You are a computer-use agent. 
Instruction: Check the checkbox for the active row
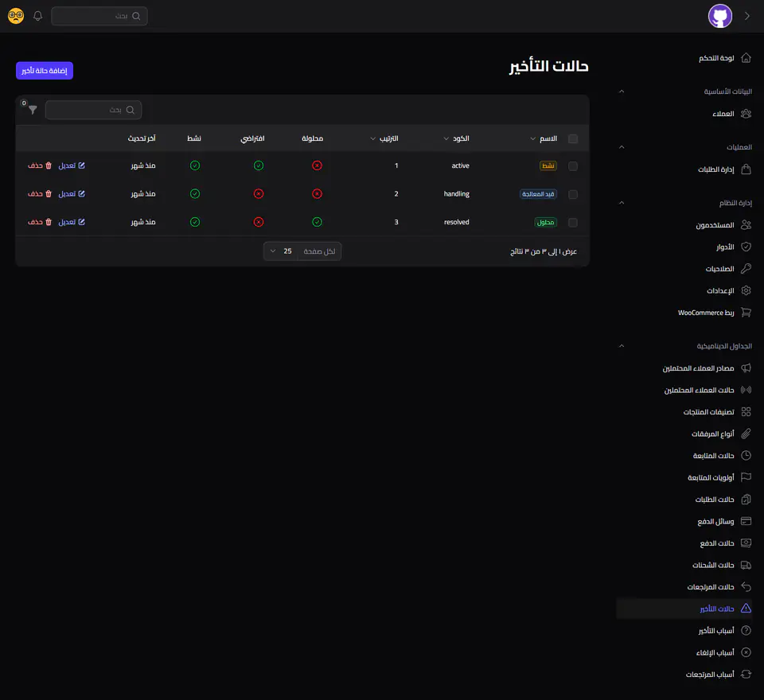coord(573,166)
